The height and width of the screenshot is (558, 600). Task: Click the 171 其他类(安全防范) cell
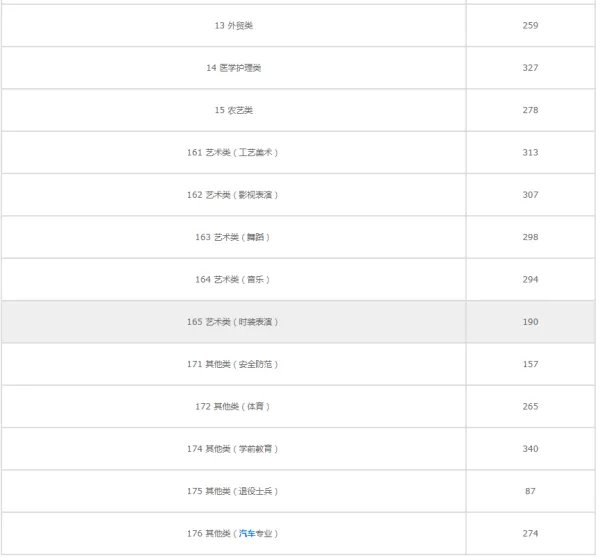[233, 364]
